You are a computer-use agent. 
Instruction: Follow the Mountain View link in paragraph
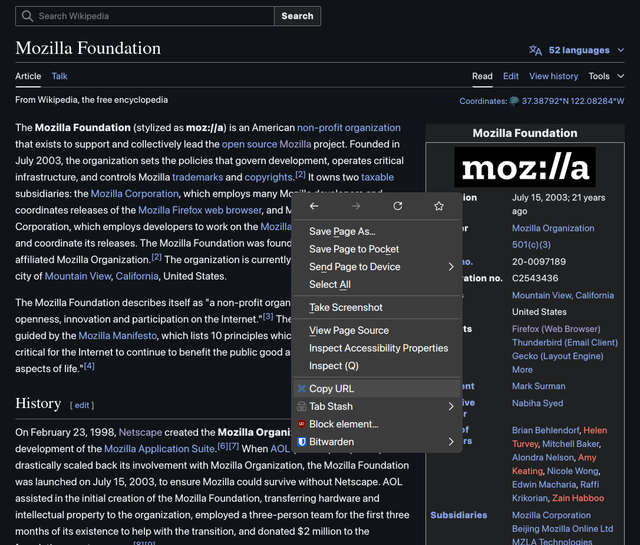click(x=78, y=276)
